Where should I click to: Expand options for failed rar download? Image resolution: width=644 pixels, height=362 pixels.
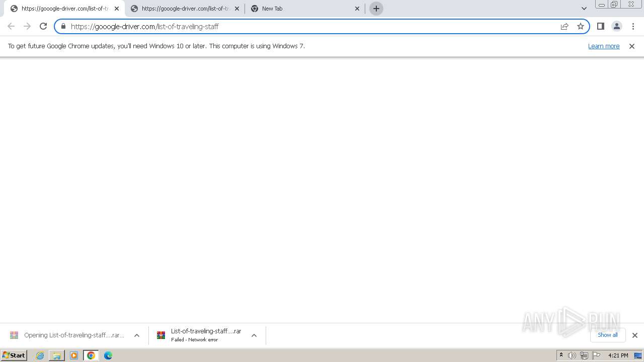tap(254, 335)
